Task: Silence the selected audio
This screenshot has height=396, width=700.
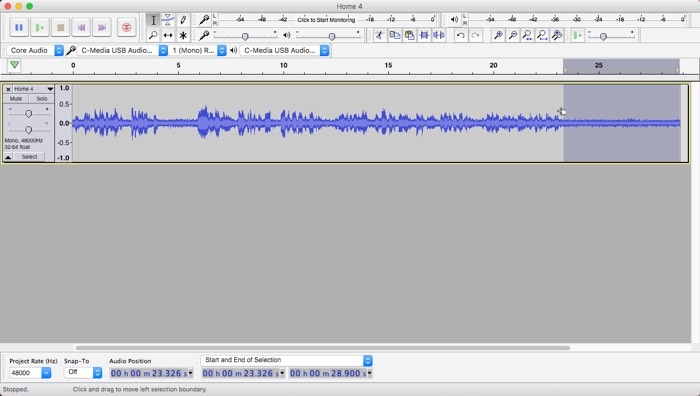Action: (439, 35)
